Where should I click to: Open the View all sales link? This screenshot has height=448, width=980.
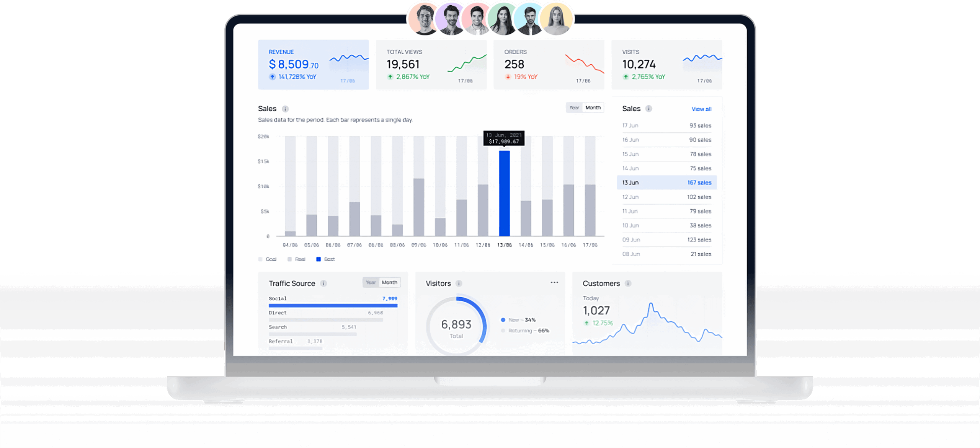click(x=701, y=109)
